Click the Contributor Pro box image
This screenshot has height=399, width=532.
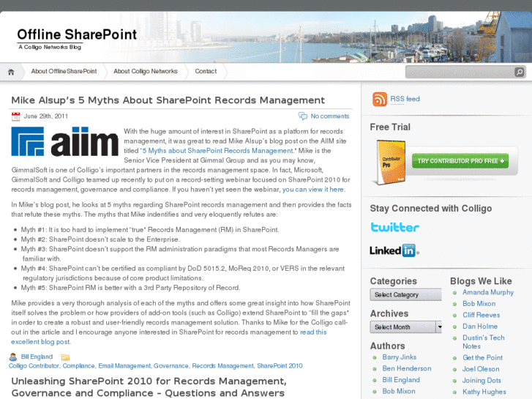tap(390, 163)
